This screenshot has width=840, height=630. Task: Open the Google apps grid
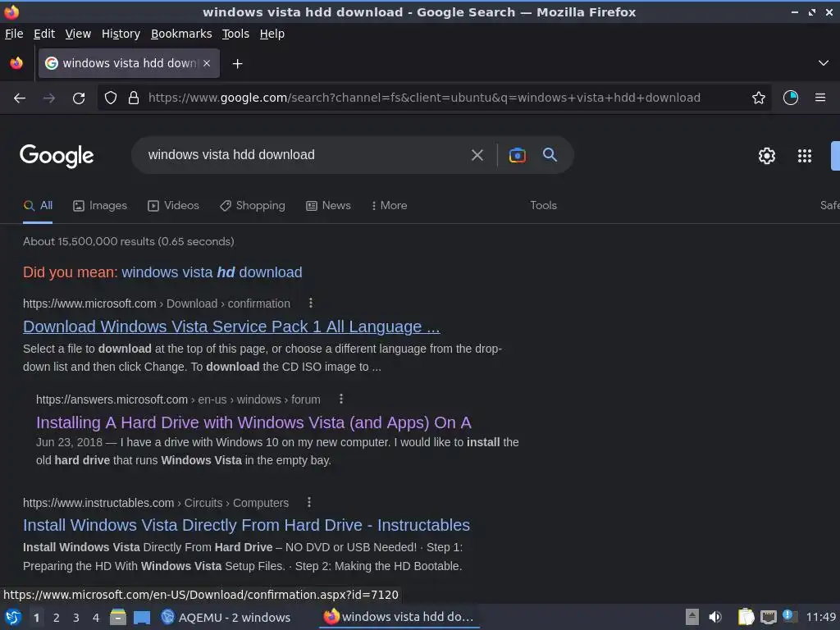pos(804,156)
